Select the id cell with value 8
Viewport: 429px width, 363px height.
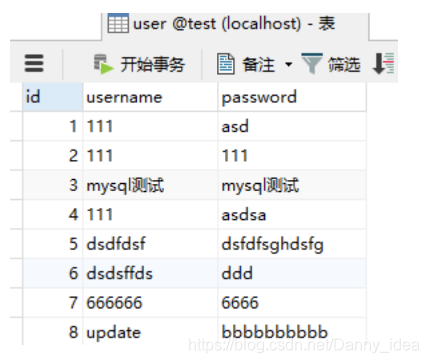pyautogui.click(x=53, y=332)
